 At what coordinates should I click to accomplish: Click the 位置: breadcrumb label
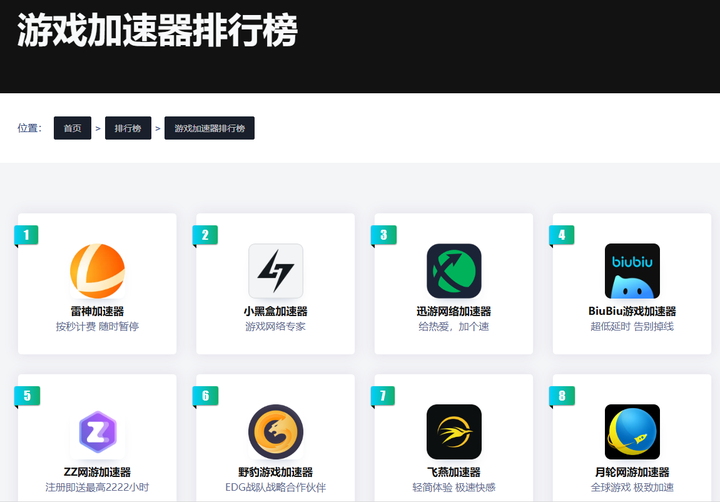point(30,128)
